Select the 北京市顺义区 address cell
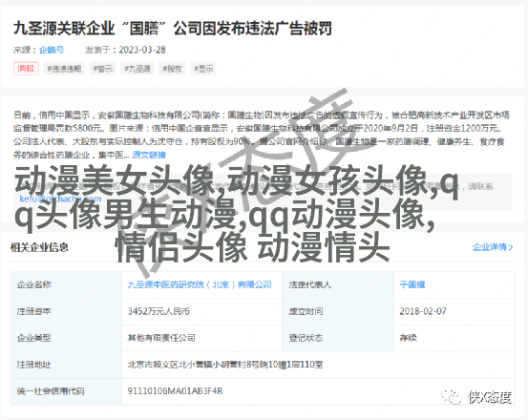Screen dimensions: 528x420 point(318,365)
